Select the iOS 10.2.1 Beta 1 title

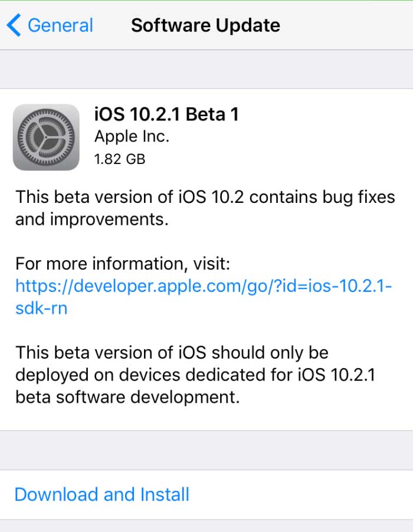click(168, 114)
